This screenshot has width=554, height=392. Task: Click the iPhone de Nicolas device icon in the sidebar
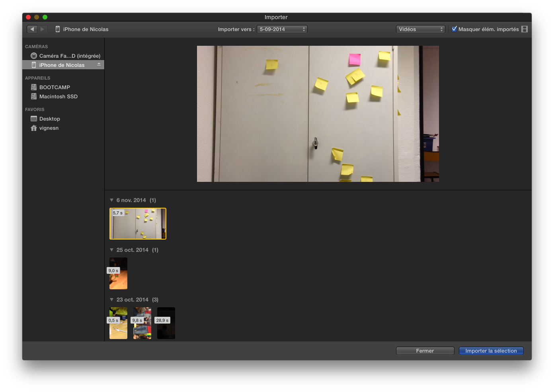click(34, 65)
